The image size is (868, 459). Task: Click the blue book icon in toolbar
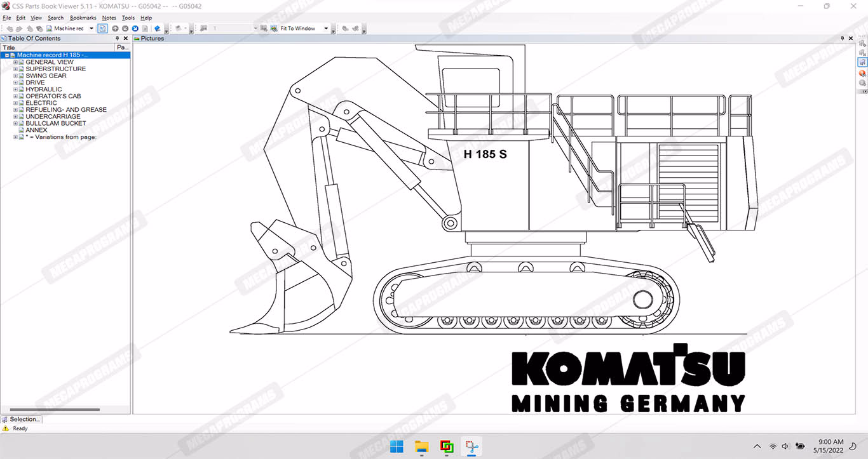tap(158, 29)
